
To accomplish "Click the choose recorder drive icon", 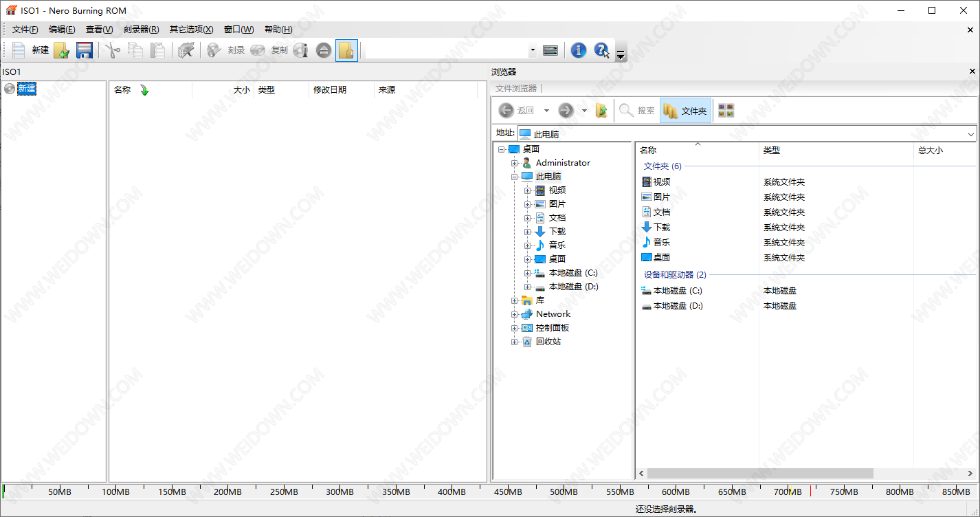I will tap(550, 50).
